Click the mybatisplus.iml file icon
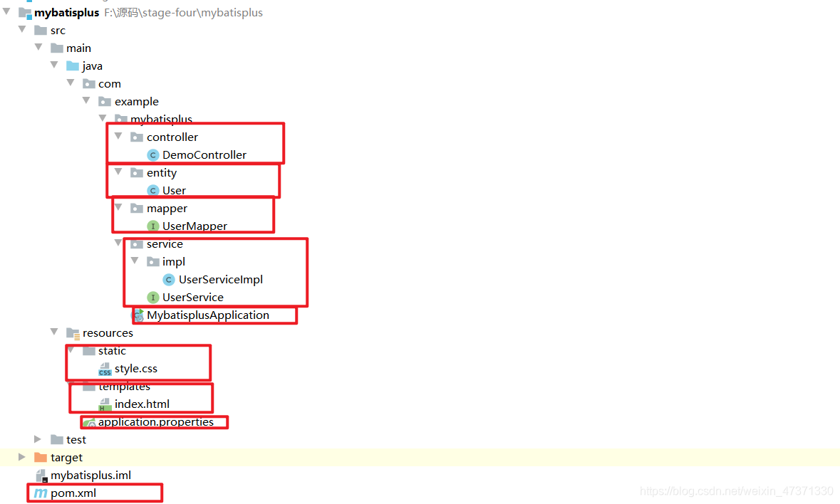This screenshot has width=840, height=504. tap(41, 476)
